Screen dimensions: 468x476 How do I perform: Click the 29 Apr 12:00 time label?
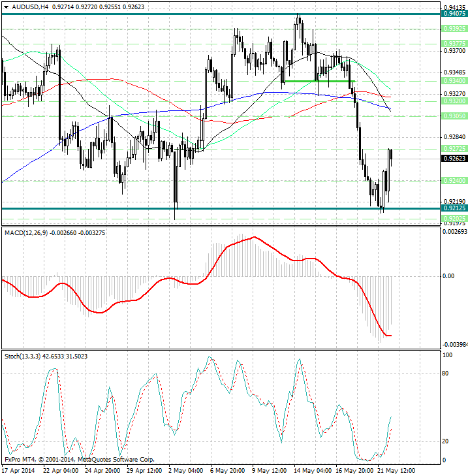tap(144, 471)
